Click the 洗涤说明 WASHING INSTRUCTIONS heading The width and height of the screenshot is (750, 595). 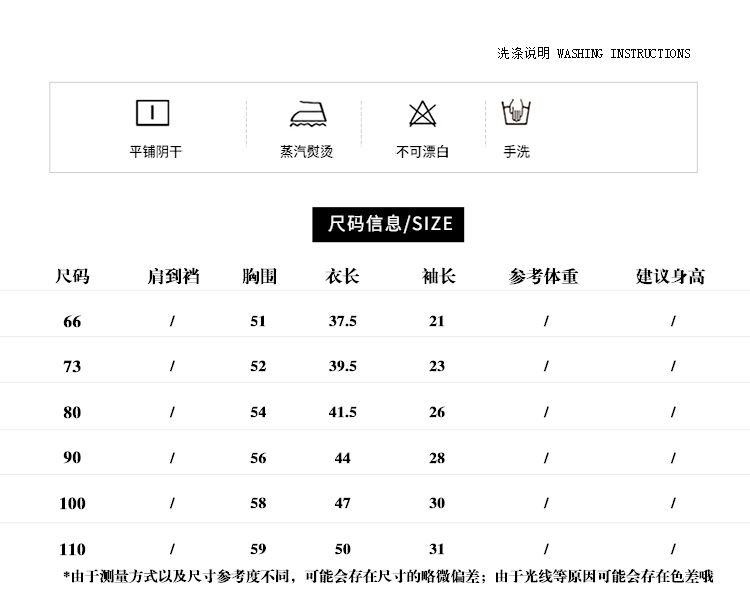tap(594, 53)
